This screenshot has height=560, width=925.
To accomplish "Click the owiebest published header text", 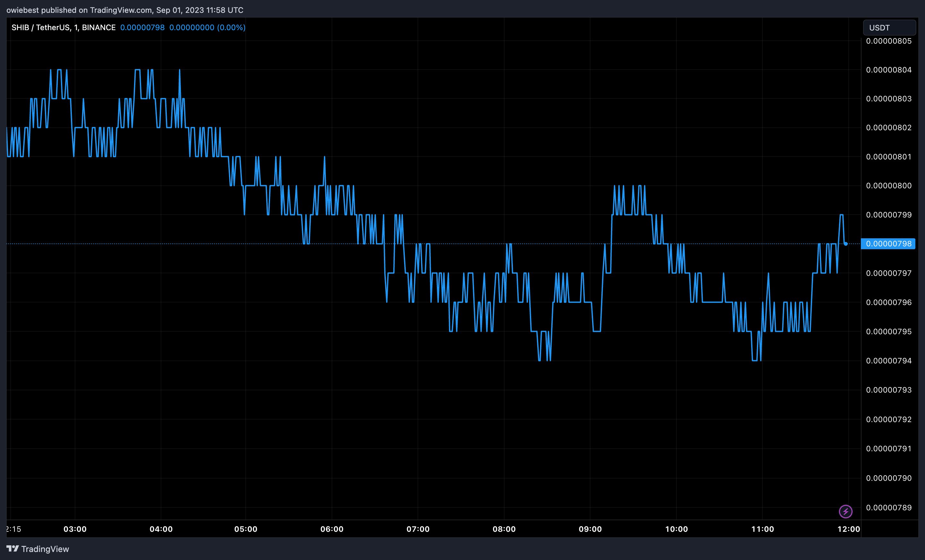I will coord(125,10).
